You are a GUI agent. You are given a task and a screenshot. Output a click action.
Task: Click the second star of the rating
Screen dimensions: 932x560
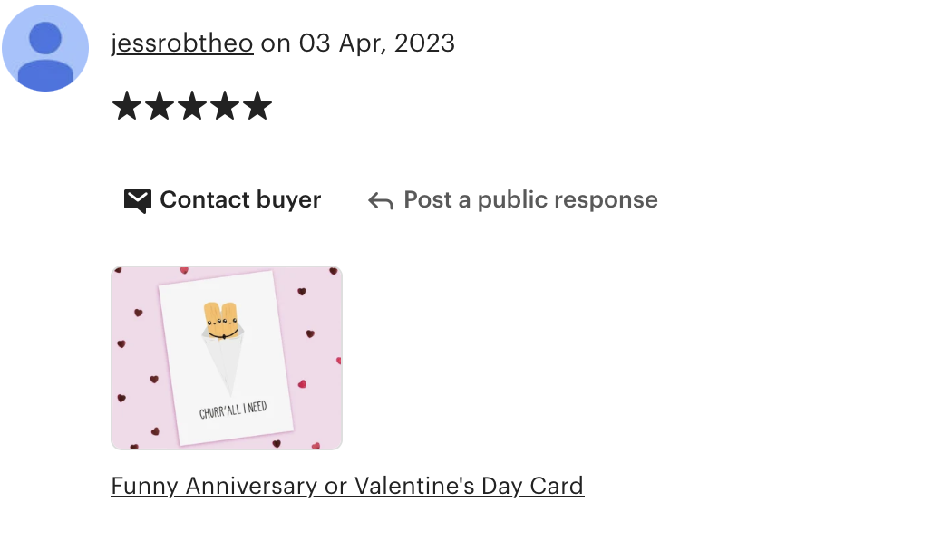[160, 106]
